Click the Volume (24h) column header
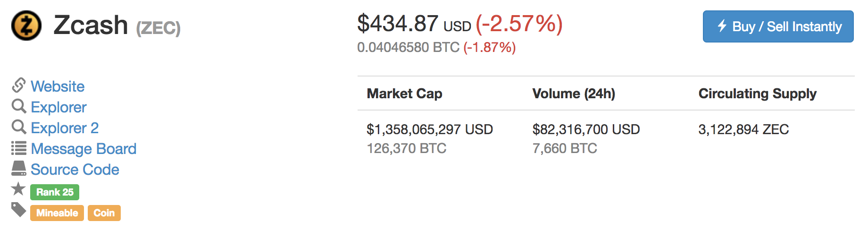This screenshot has height=239, width=868. pyautogui.click(x=574, y=94)
